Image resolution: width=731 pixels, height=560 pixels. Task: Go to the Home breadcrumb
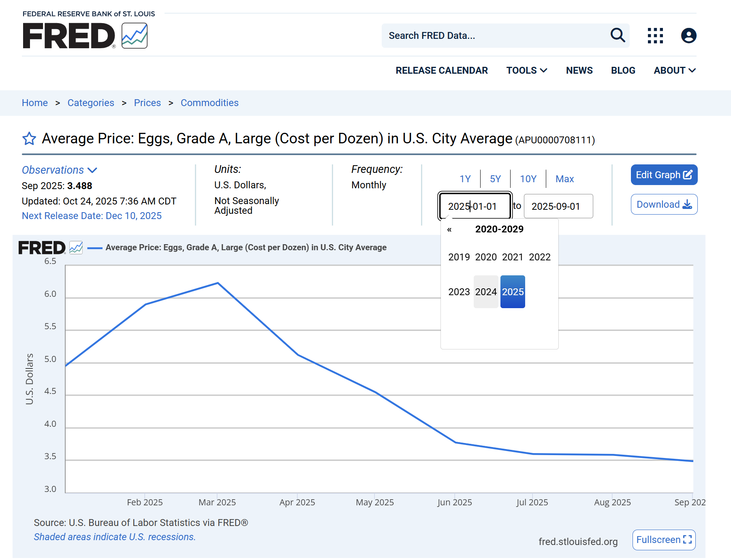pyautogui.click(x=35, y=103)
